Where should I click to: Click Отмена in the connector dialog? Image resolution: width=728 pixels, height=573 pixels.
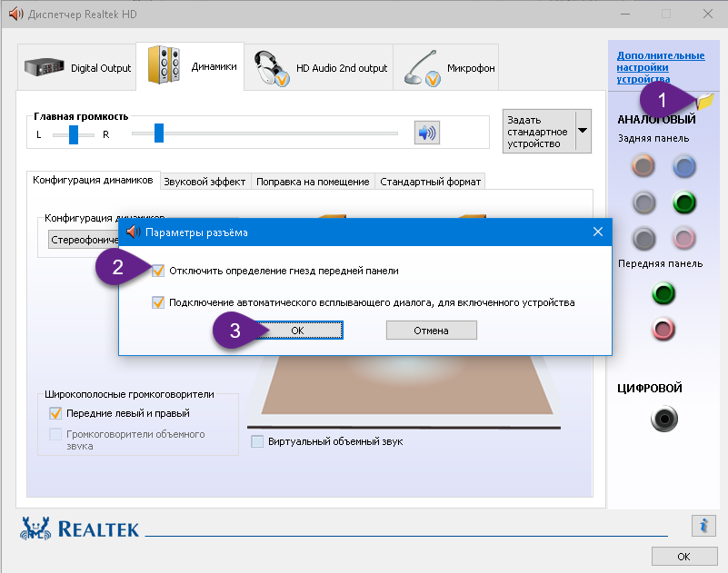pyautogui.click(x=432, y=331)
